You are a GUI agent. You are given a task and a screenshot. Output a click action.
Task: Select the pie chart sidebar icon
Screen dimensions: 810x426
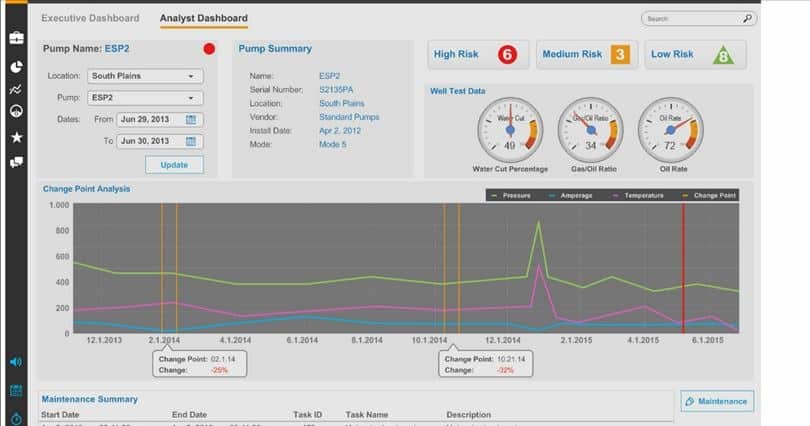tap(16, 65)
